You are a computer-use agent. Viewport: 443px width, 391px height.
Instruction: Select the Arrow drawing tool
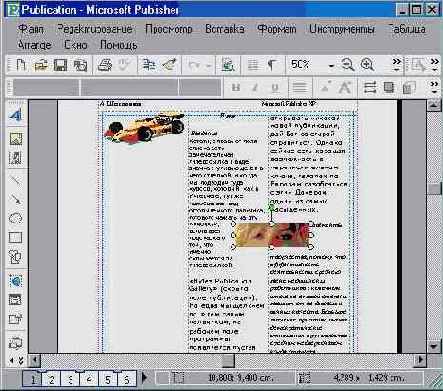[x=15, y=199]
